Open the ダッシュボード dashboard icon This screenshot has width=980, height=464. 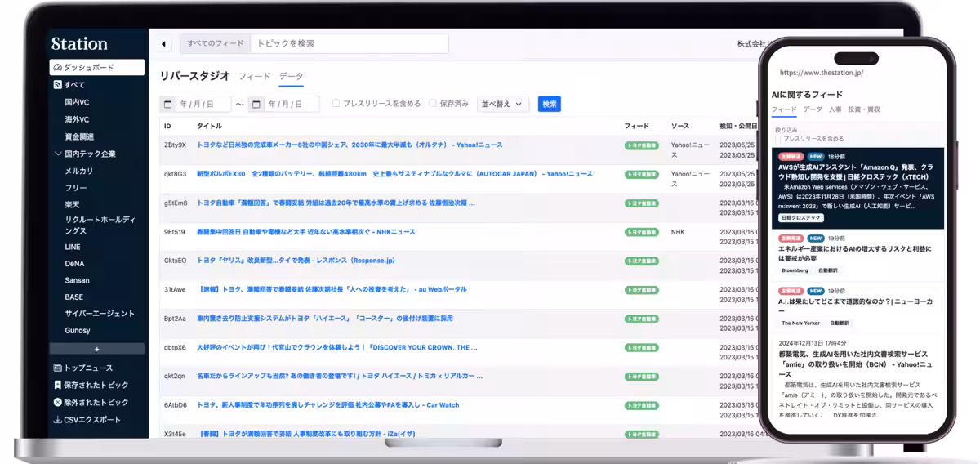pos(58,68)
